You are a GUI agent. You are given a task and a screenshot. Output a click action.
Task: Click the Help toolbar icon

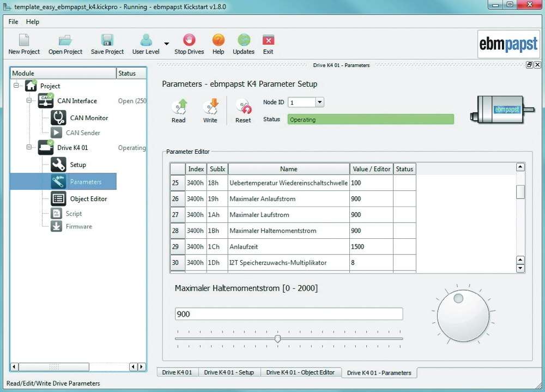click(x=219, y=40)
